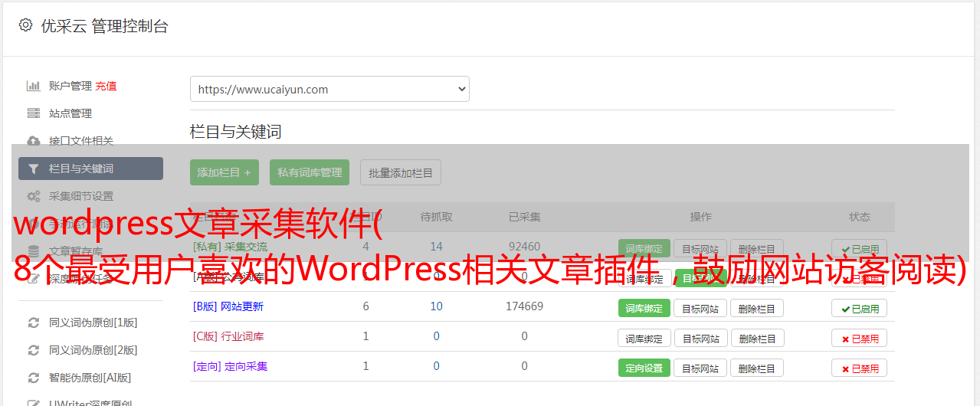The image size is (980, 406).
Task: Select 栏目与关键词 sidebar item
Action: coord(90,169)
